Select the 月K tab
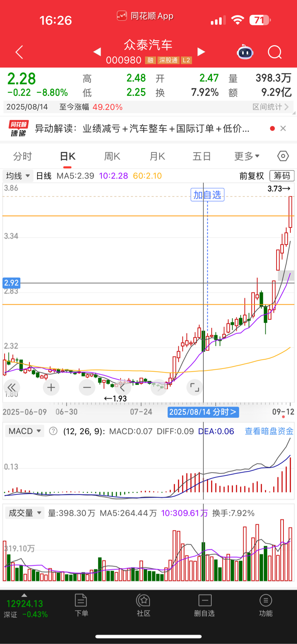Image resolution: width=297 pixels, height=644 pixels. (x=157, y=156)
